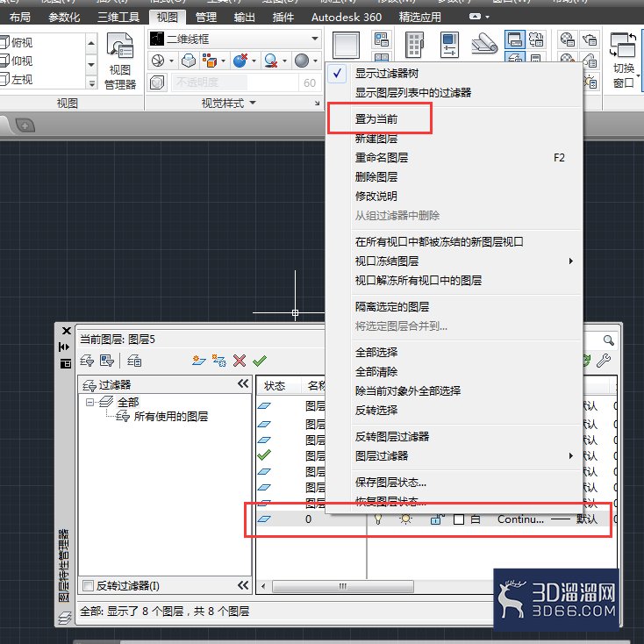This screenshot has height=644, width=644.
Task: Click the gray material sphere icon
Action: pos(302,61)
